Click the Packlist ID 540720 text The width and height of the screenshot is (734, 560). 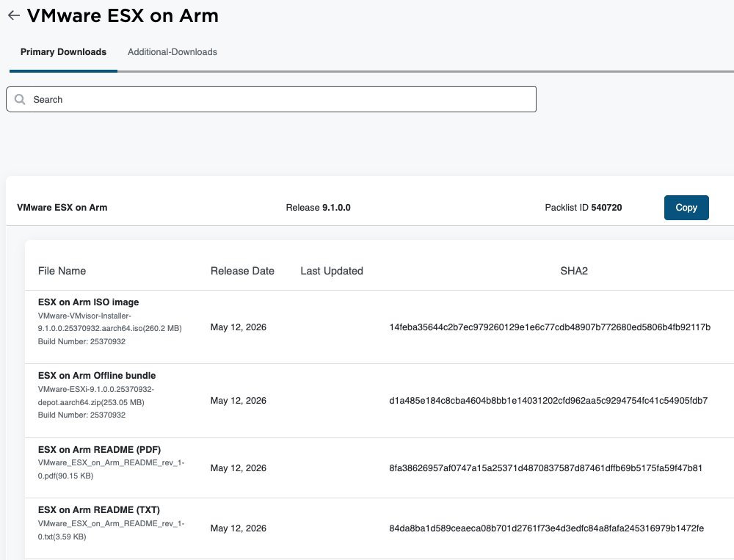584,208
